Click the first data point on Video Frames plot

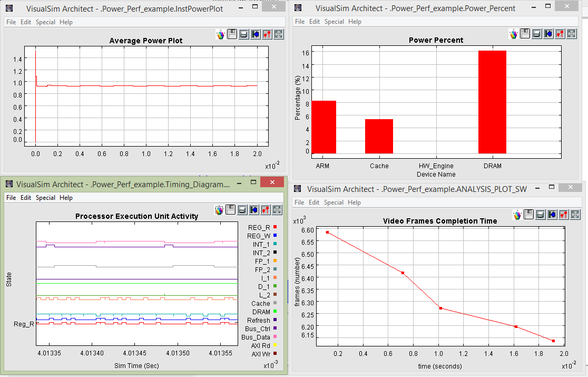pos(327,233)
